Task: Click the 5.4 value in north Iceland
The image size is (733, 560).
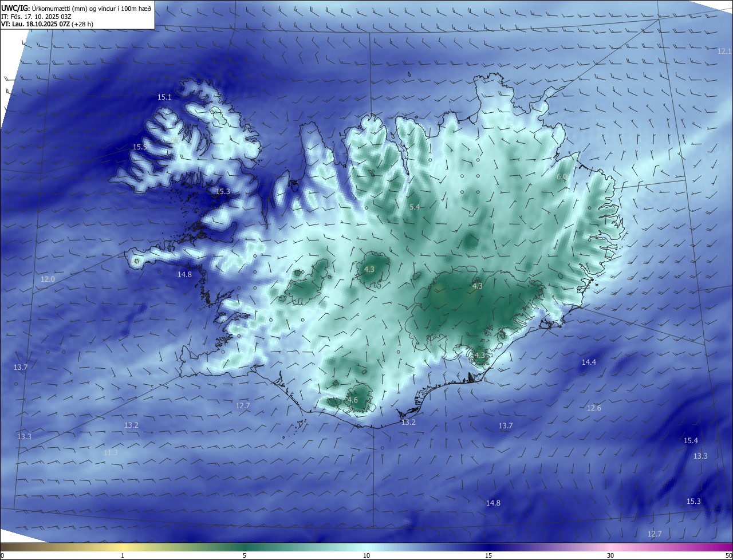Action: (x=415, y=207)
